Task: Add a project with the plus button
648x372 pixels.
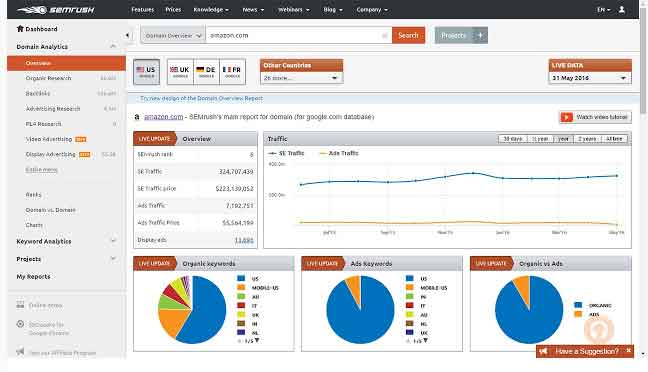Action: 480,36
